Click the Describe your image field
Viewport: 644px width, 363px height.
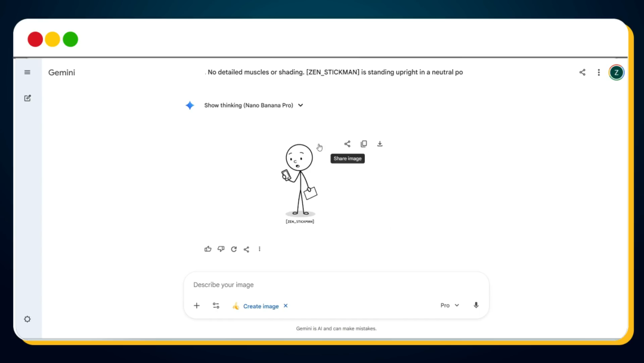pyautogui.click(x=334, y=285)
